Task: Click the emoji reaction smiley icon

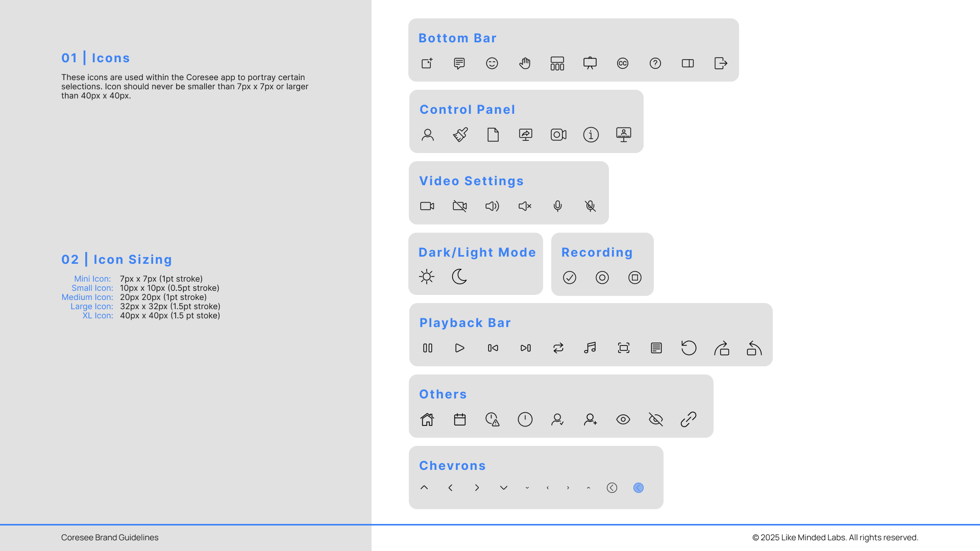Action: point(492,63)
